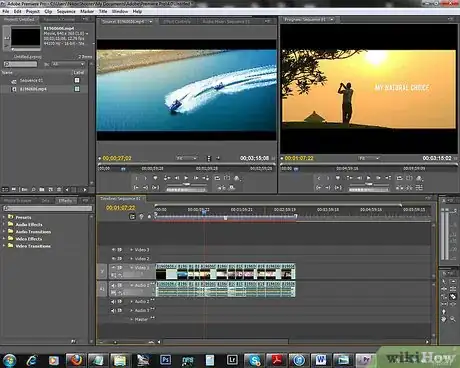This screenshot has height=368, width=460.
Task: Open the Windows Start menu
Action: (x=9, y=360)
